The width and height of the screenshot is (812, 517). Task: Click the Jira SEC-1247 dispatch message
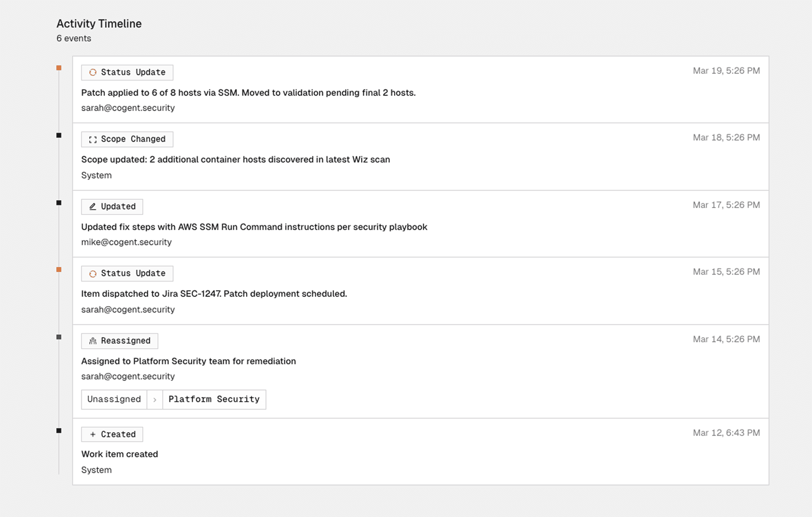click(x=214, y=294)
